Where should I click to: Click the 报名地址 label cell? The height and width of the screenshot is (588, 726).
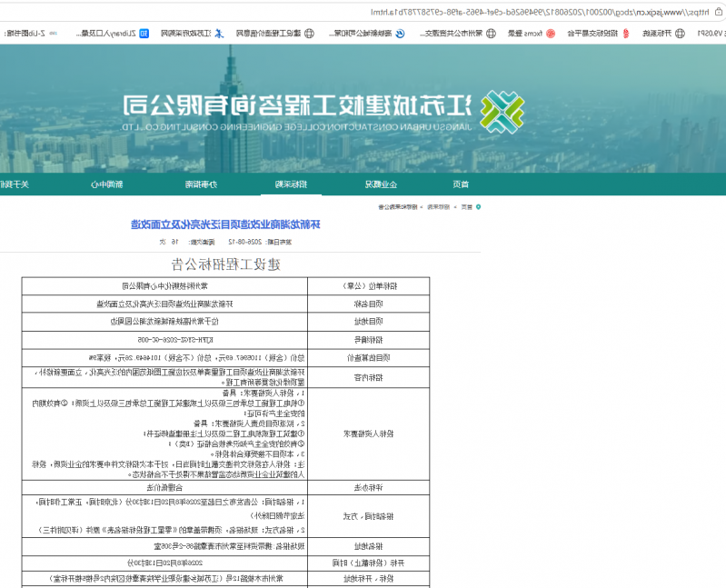pyautogui.click(x=369, y=547)
